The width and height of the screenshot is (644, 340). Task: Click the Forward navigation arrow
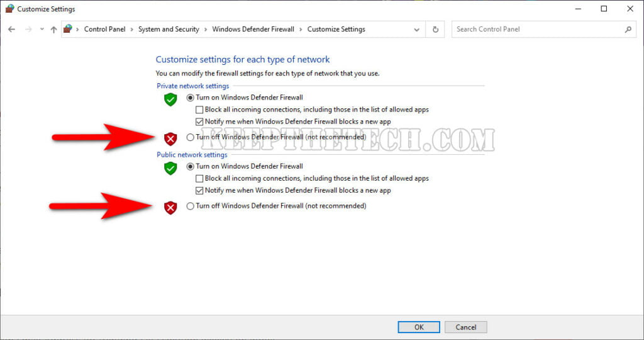(28, 29)
